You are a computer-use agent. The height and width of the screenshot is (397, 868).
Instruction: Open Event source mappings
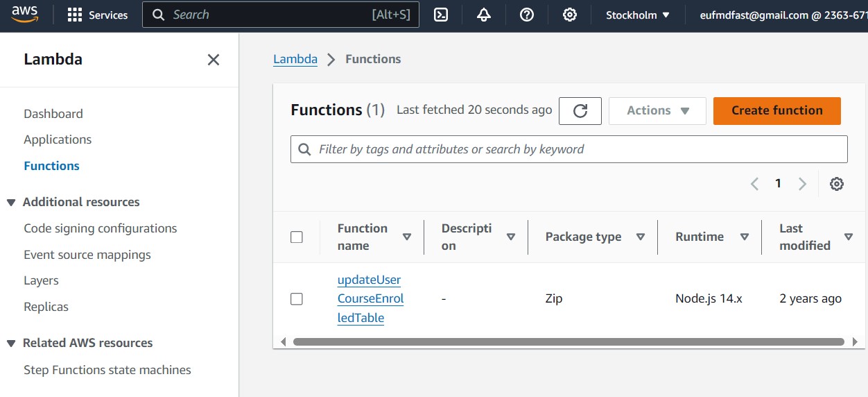pos(87,255)
